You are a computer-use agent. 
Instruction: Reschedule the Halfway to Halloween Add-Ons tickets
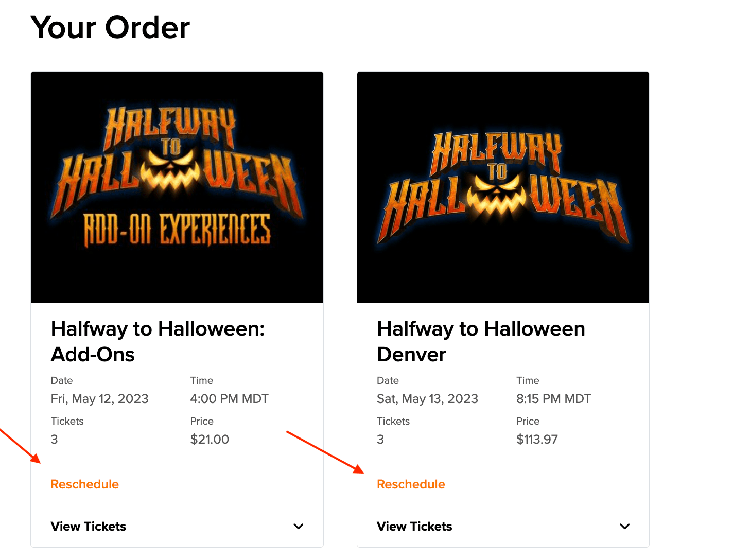[84, 484]
